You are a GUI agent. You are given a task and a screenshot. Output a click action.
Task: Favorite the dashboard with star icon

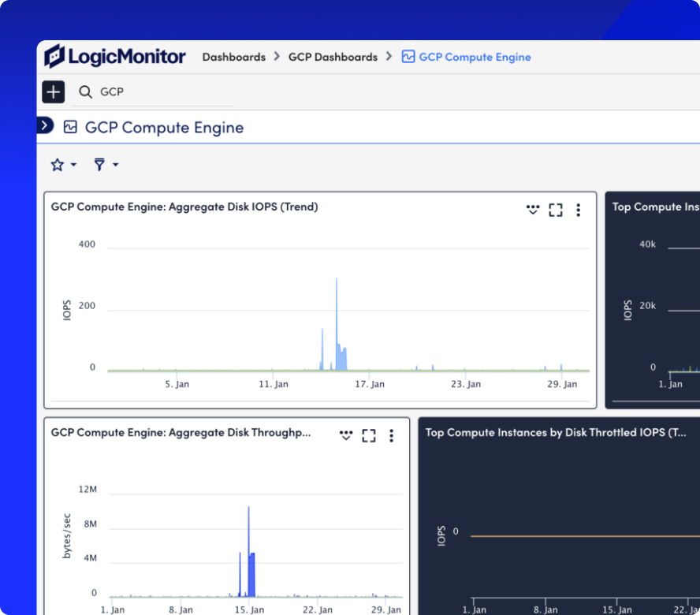pyautogui.click(x=57, y=165)
